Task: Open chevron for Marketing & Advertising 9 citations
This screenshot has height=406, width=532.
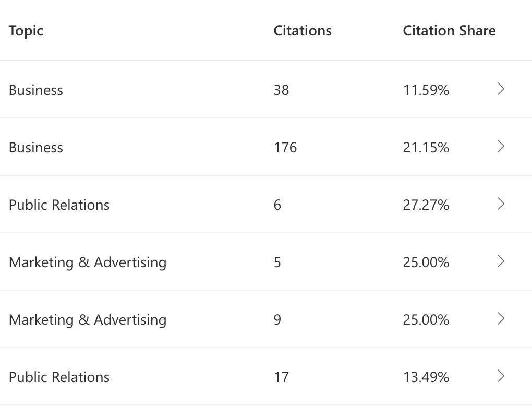Action: coord(501,319)
